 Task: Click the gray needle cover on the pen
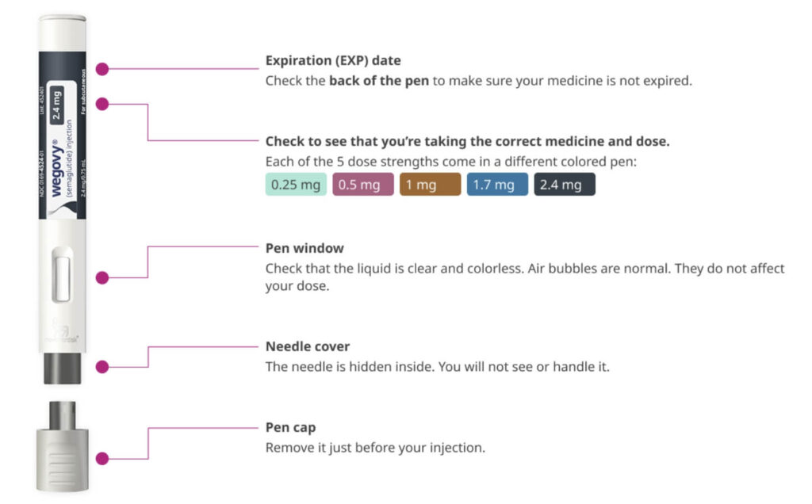pos(60,368)
